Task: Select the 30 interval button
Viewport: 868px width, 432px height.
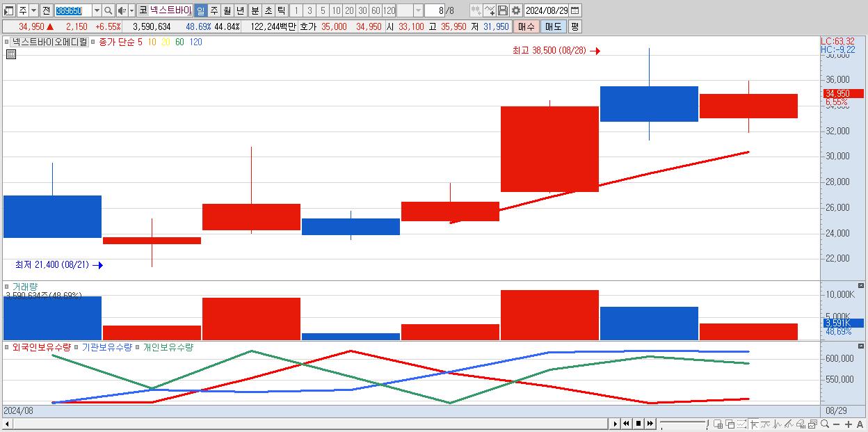Action: click(x=362, y=10)
